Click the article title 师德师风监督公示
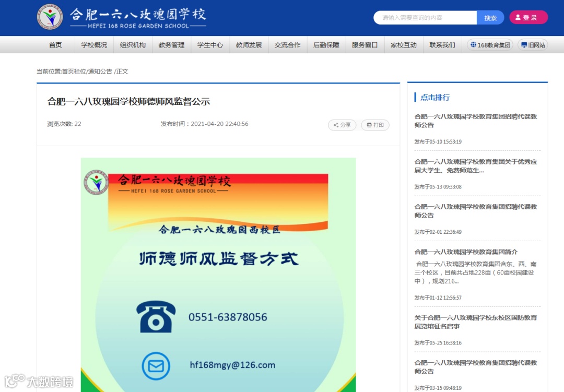 click(x=128, y=101)
